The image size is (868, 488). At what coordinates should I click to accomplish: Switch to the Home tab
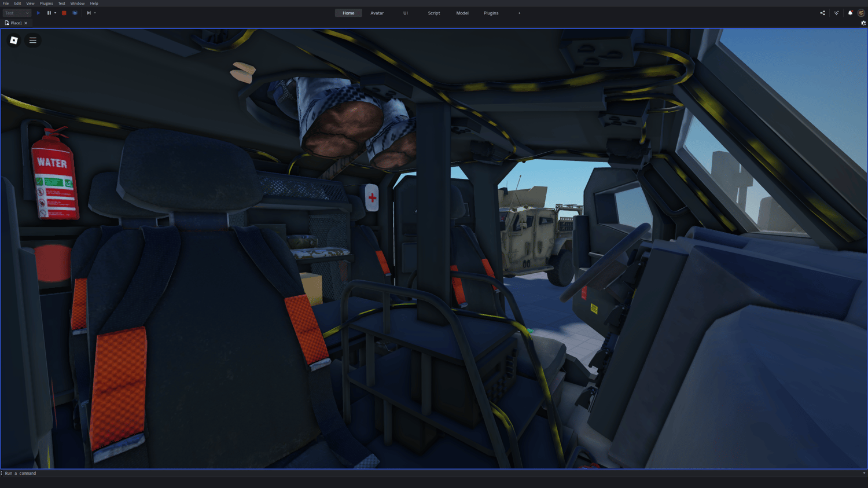[348, 13]
